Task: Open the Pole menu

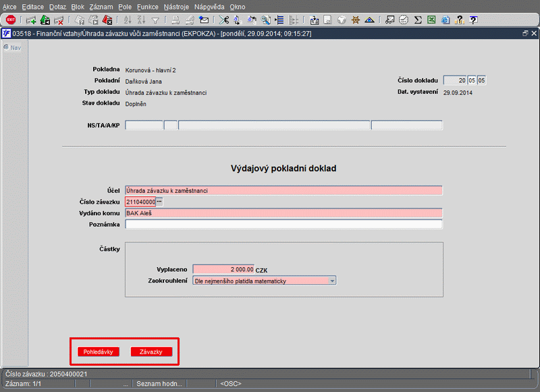Action: [125, 7]
